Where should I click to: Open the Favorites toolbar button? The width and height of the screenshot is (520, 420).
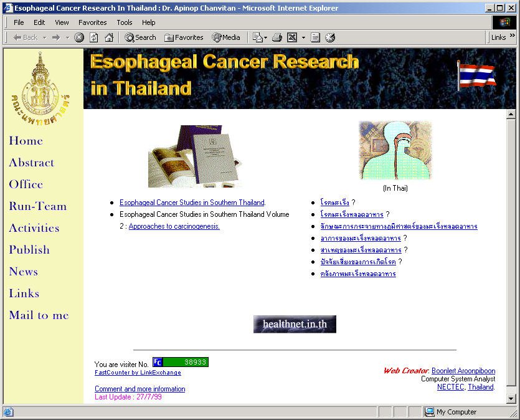pos(184,37)
